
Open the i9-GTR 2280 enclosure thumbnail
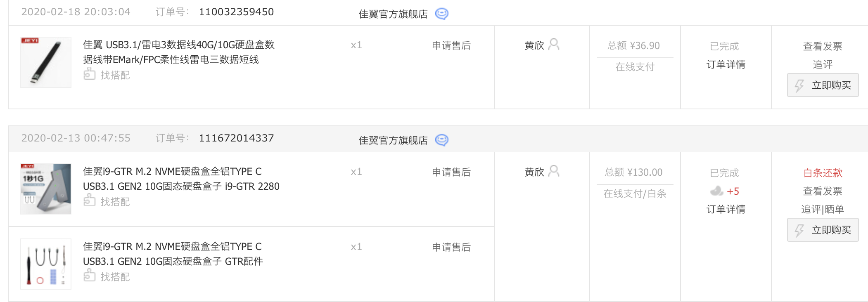[x=46, y=189]
